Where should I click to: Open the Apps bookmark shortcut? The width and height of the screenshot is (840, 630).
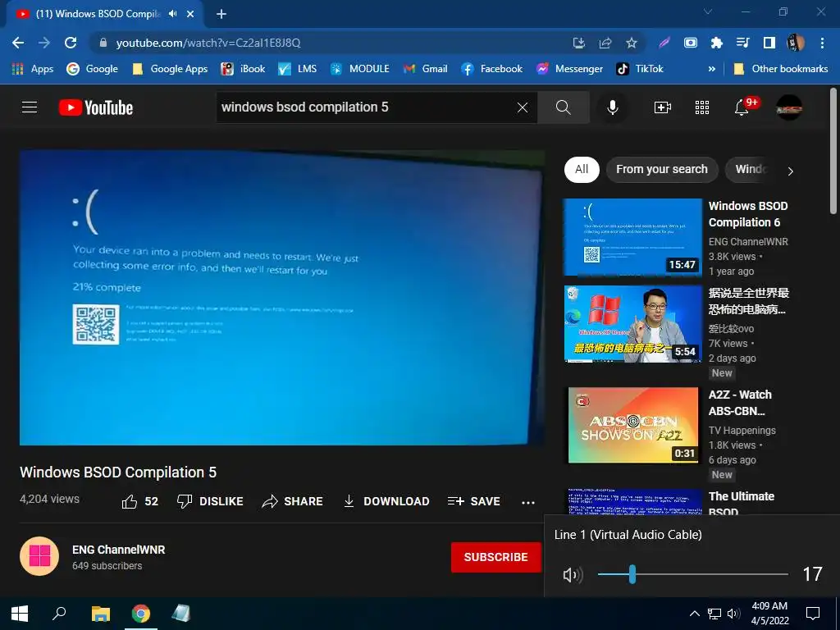click(33, 69)
